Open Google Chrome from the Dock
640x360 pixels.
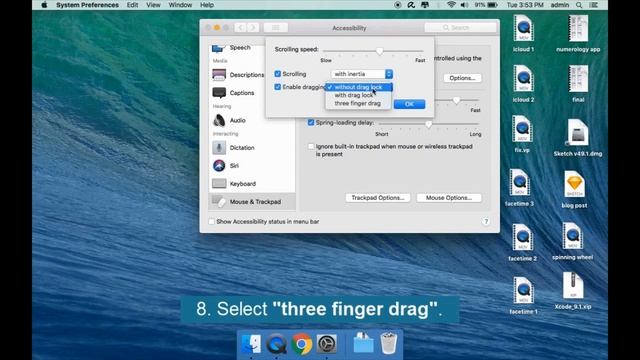point(302,344)
